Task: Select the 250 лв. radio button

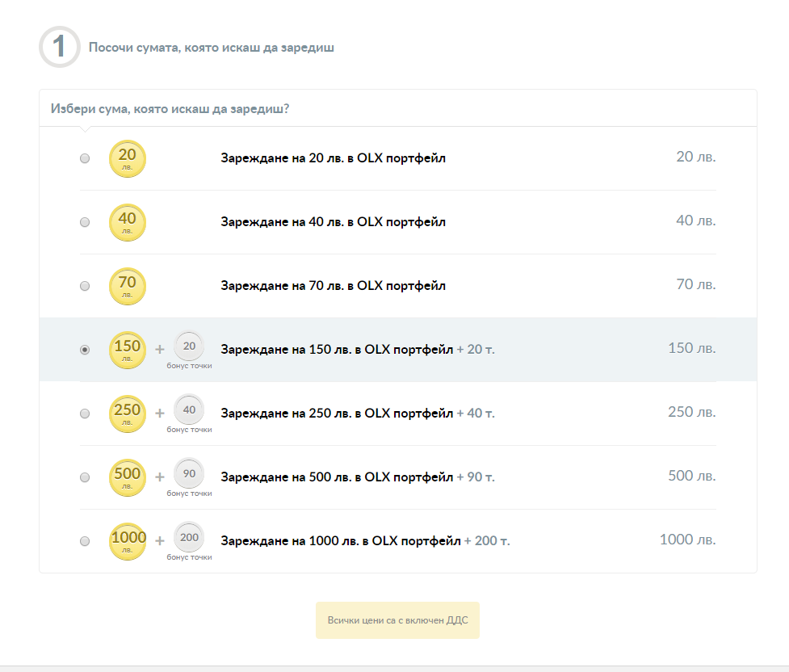Action: pos(85,414)
